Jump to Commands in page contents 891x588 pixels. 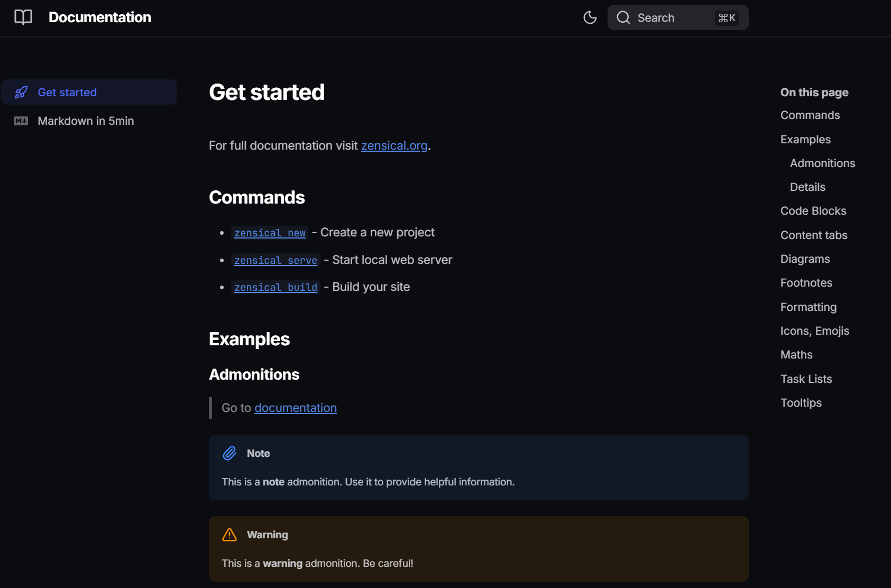coord(810,115)
